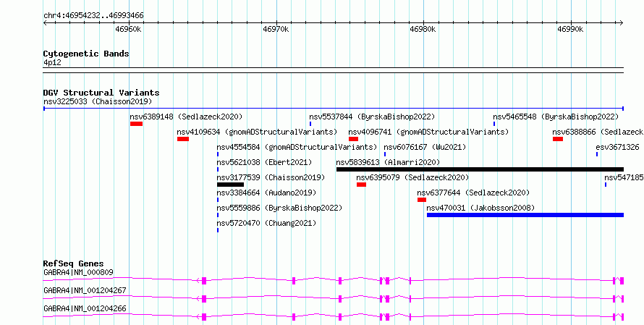Viewport: 644px width, 325px height.
Task: Click the nsv6388866 (Sedlazeck variant label
Action: pos(598,132)
